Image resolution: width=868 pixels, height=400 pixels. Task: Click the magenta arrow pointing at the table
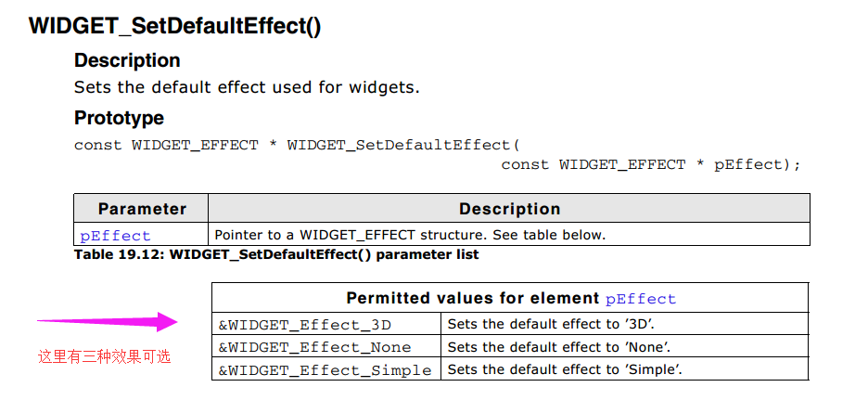[x=108, y=321]
